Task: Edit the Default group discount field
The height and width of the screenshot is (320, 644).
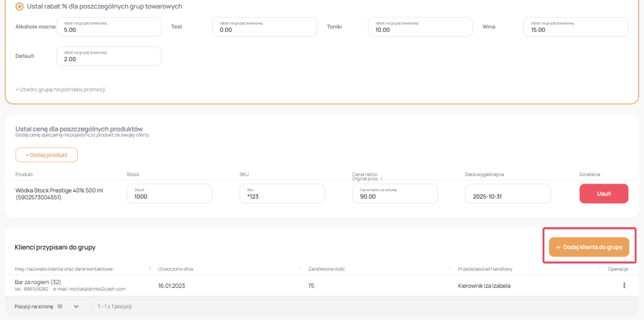Action: 109,56
